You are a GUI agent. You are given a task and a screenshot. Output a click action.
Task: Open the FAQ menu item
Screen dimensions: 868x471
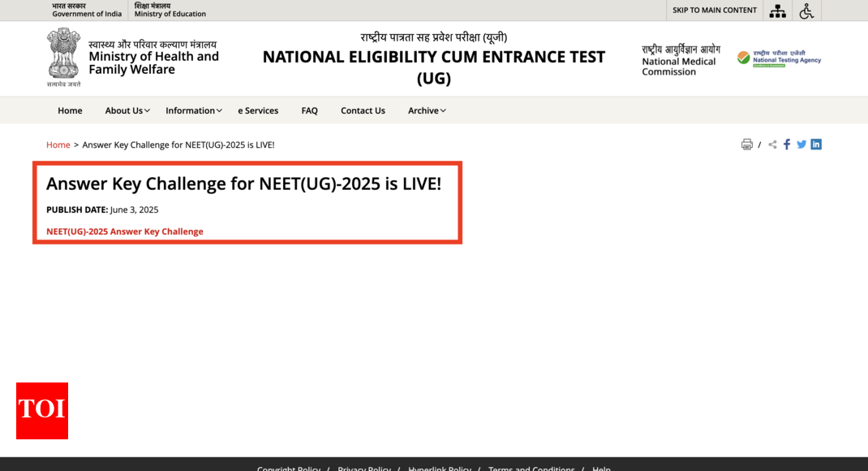(x=309, y=110)
